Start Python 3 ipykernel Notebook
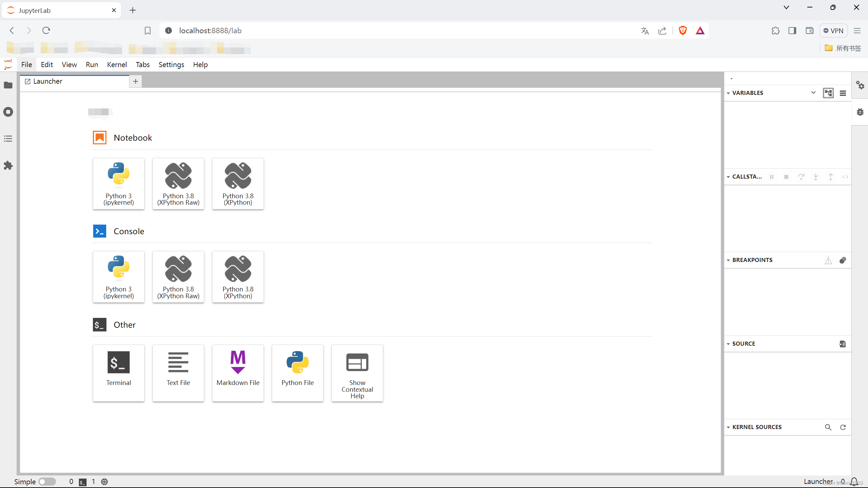868x488 pixels. 118,184
